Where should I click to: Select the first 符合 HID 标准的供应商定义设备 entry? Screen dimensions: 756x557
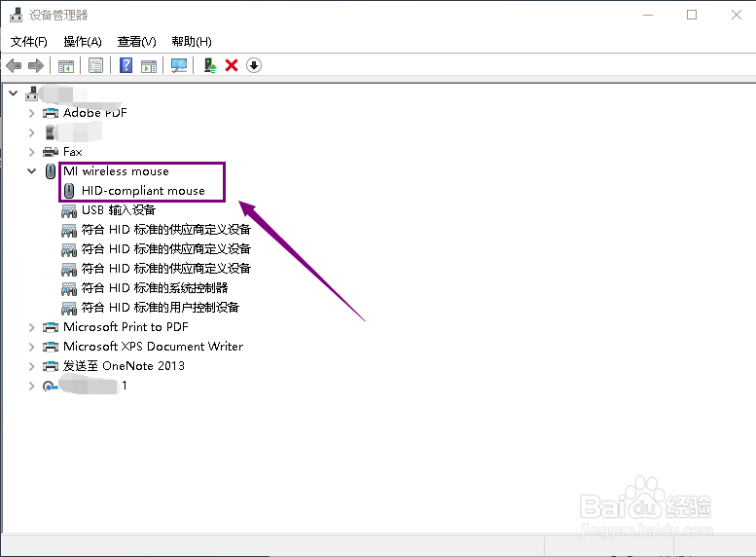point(165,229)
